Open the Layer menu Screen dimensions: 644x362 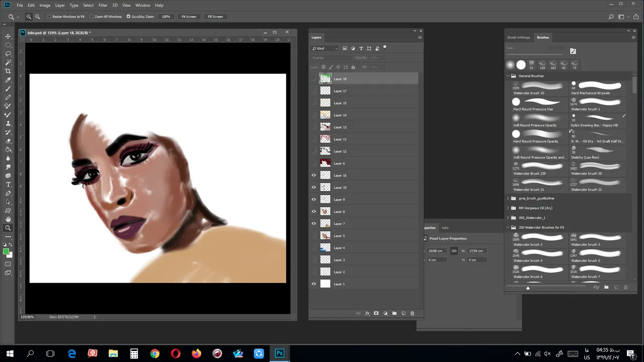pos(60,5)
